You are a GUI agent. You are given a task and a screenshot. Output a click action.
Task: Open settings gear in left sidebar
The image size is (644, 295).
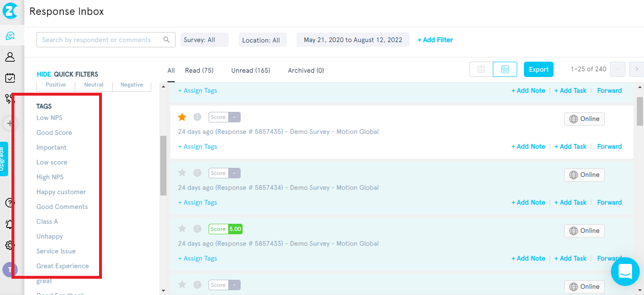click(10, 245)
